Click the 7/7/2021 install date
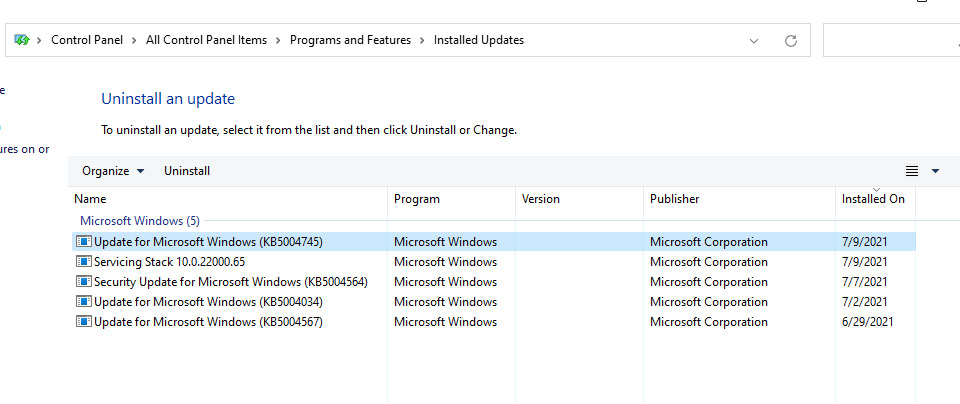960x404 pixels. click(x=864, y=282)
